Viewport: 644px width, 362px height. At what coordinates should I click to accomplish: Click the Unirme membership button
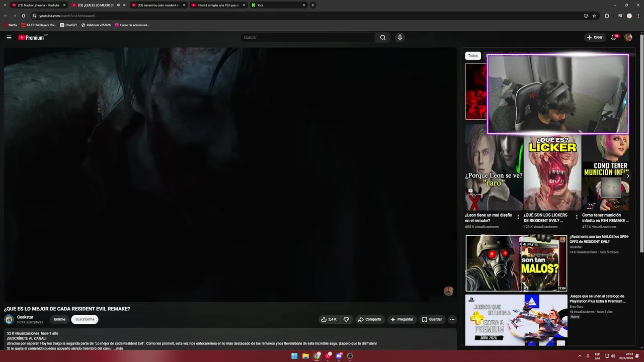point(59,319)
